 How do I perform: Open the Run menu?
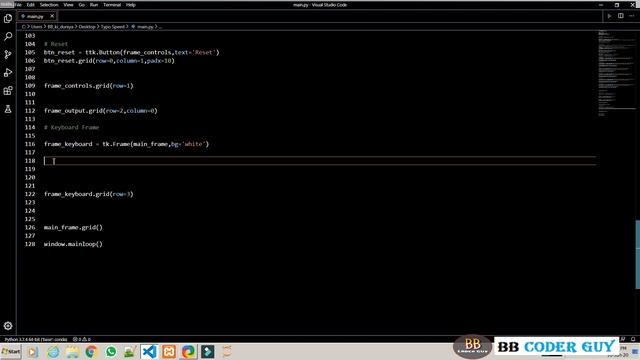click(x=94, y=5)
